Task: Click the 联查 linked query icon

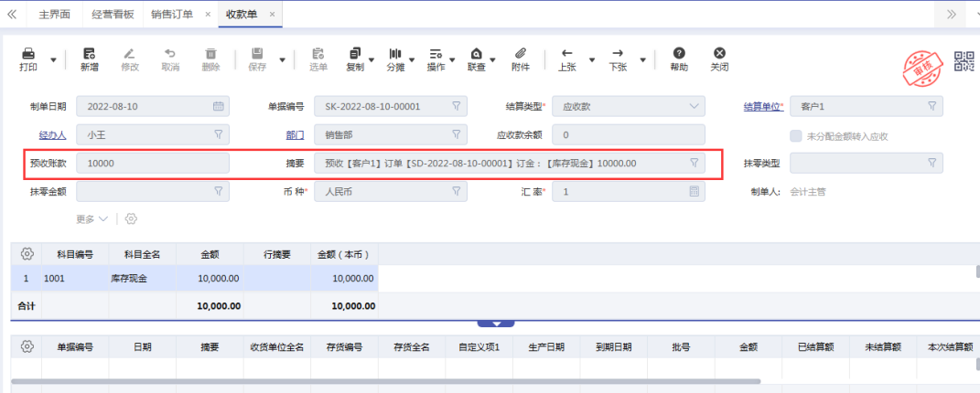Action: (x=477, y=54)
